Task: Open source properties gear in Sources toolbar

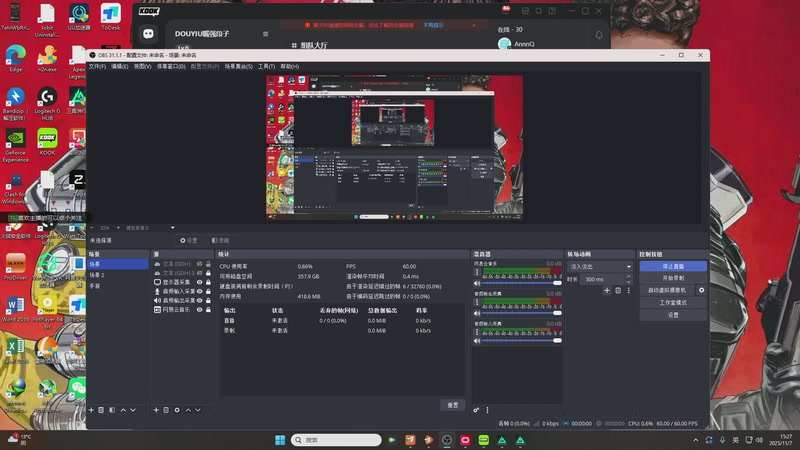Action: click(177, 410)
